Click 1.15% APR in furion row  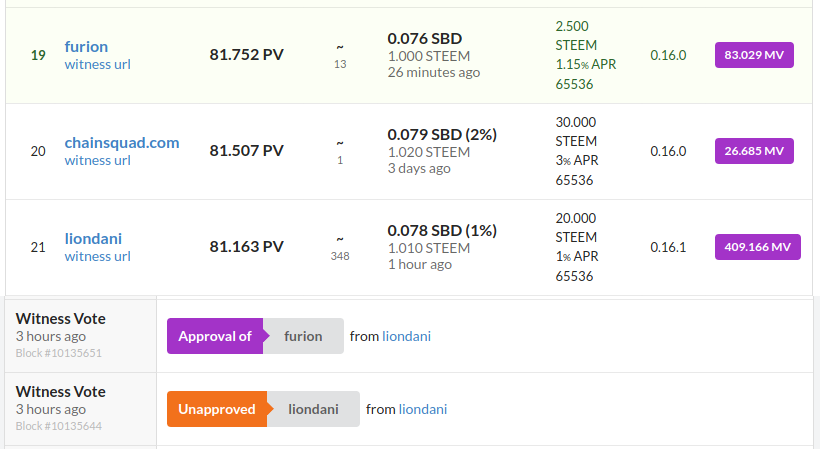(x=586, y=64)
